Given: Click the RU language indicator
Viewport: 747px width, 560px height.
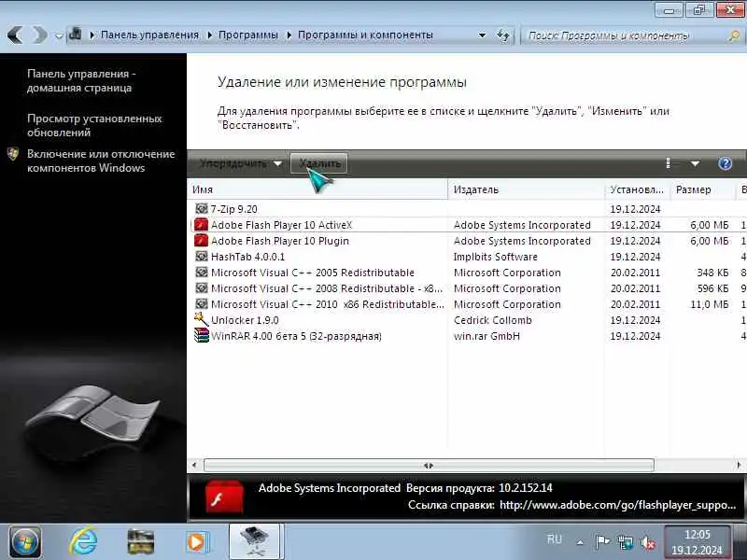Looking at the screenshot, I should 554,539.
